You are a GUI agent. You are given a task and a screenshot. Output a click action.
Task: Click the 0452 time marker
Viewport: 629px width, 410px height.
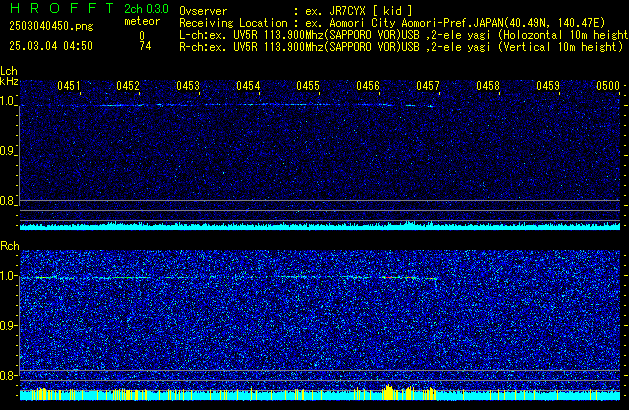[x=128, y=86]
